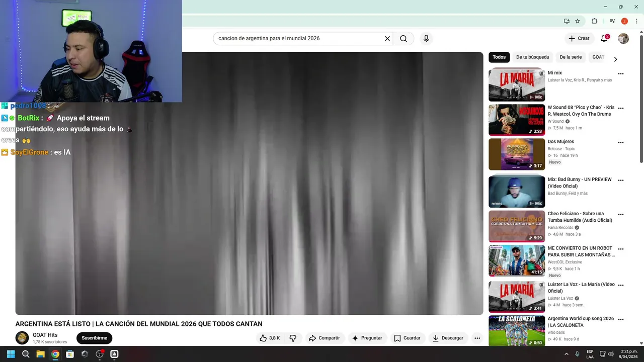Open options for Bad Bunny mix
Screen dimensions: 644x362
621,180
